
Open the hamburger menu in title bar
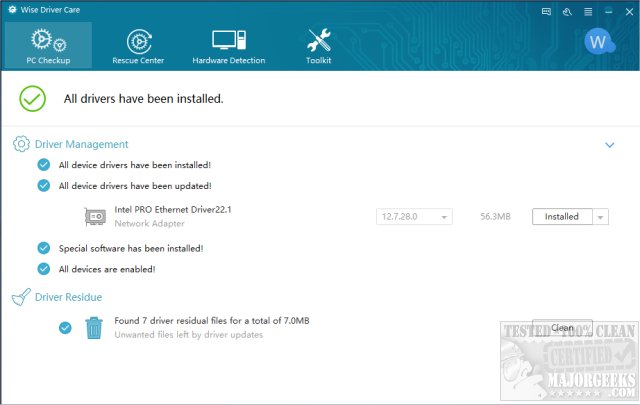(588, 12)
